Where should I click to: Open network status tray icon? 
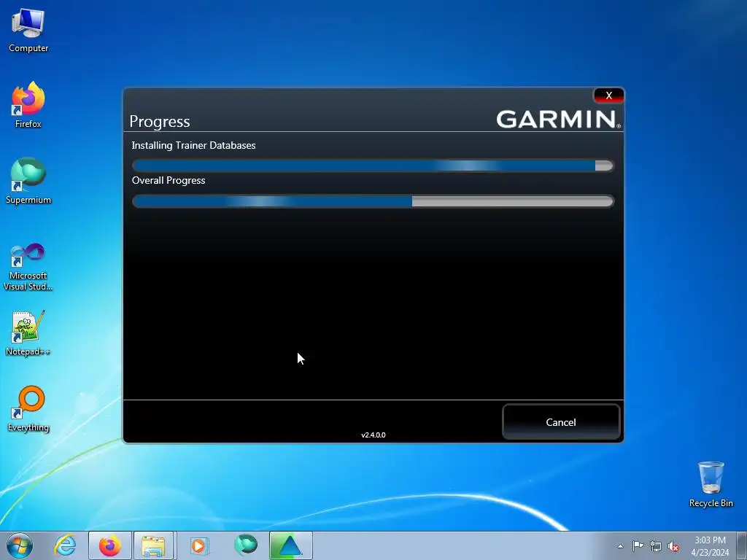click(x=656, y=546)
